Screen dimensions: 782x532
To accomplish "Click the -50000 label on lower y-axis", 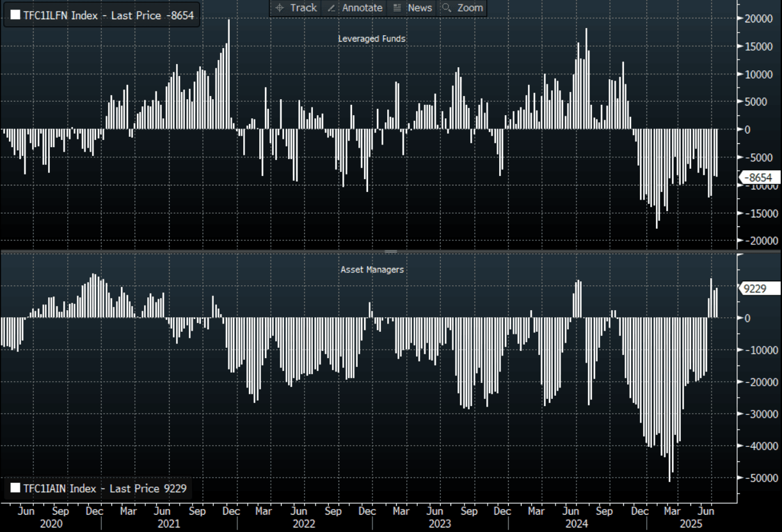I will [x=757, y=478].
